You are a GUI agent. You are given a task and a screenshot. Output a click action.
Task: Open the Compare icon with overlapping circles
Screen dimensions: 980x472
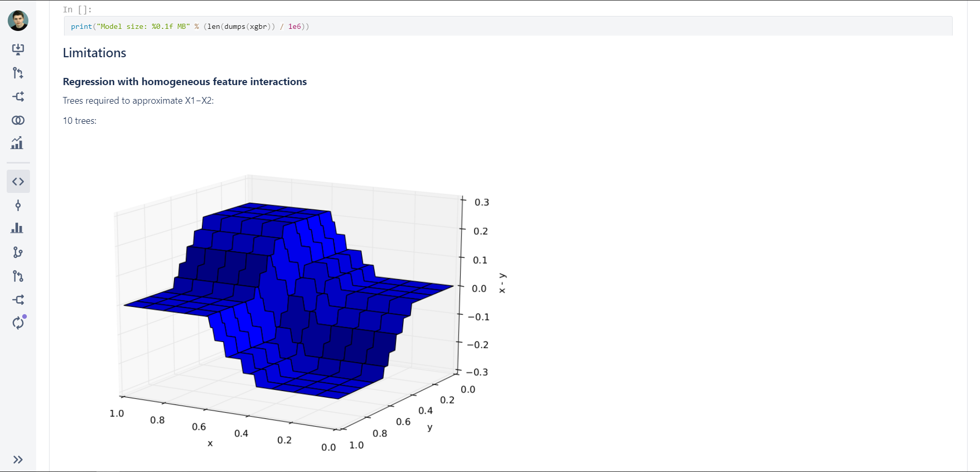point(18,120)
